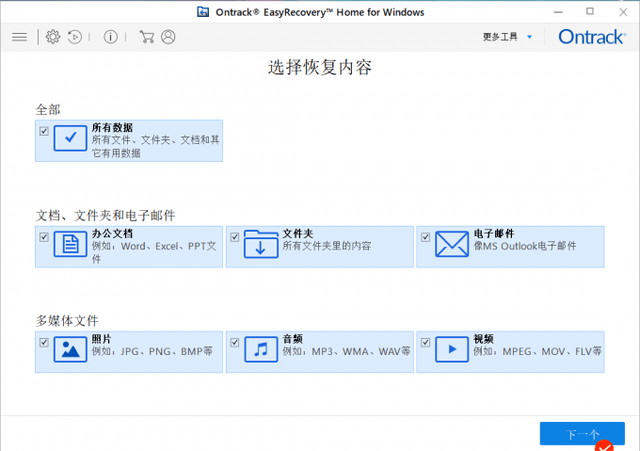The width and height of the screenshot is (640, 451).
Task: Uncheck the 音频 checkbox
Action: pyautogui.click(x=235, y=342)
